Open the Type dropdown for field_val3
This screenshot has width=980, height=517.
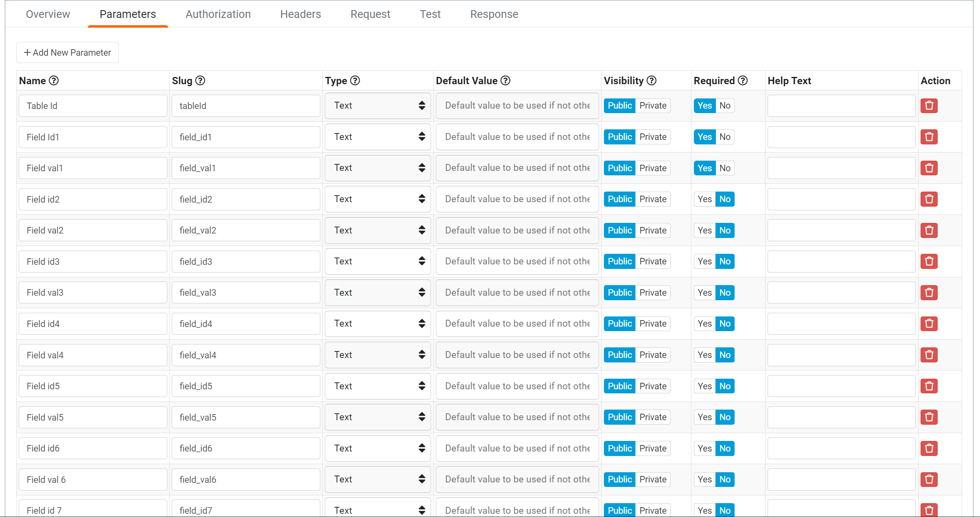point(378,292)
